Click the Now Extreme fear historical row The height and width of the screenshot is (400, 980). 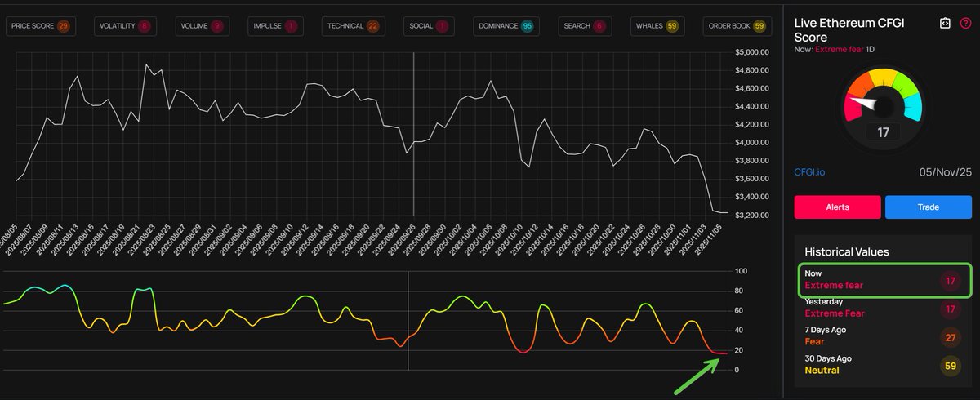coord(884,280)
